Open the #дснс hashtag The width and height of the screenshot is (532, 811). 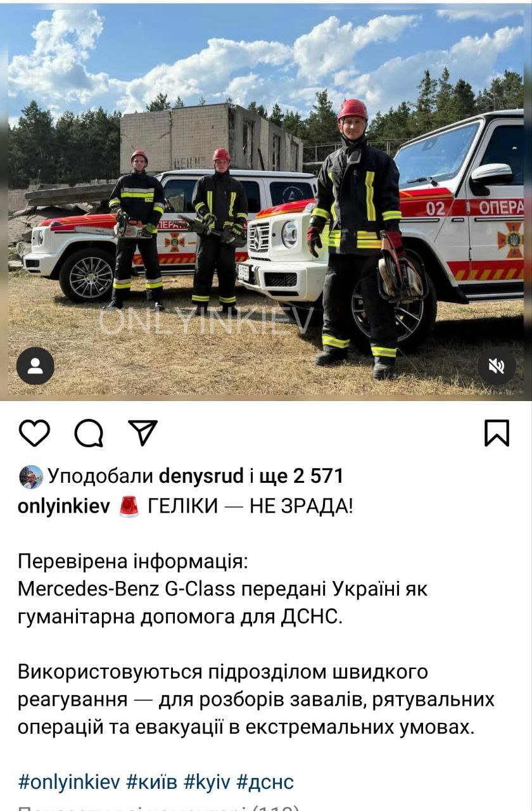click(x=265, y=782)
